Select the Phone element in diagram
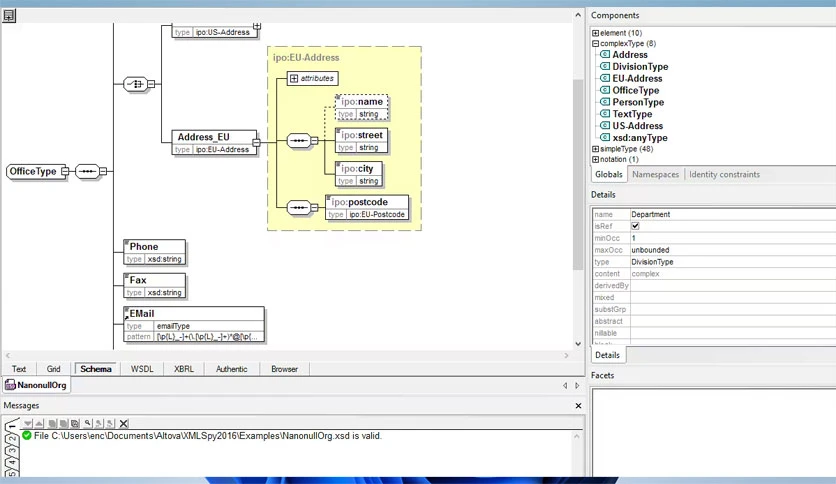Image resolution: width=836 pixels, height=484 pixels. click(x=155, y=252)
